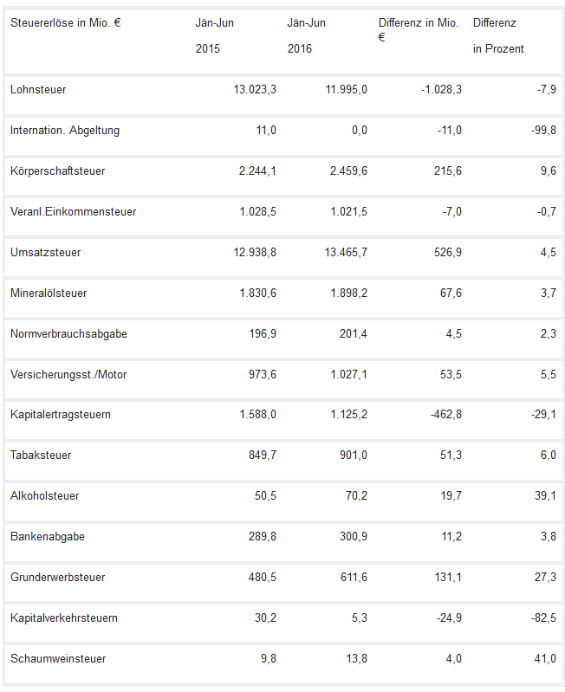Click the Jän-Jun 2016 column header
The image size is (565, 692).
(x=306, y=35)
